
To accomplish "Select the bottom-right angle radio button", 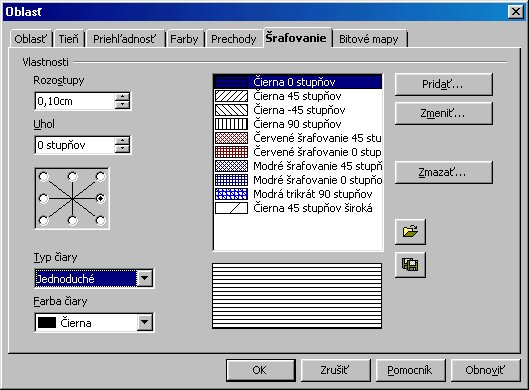I will [x=101, y=221].
